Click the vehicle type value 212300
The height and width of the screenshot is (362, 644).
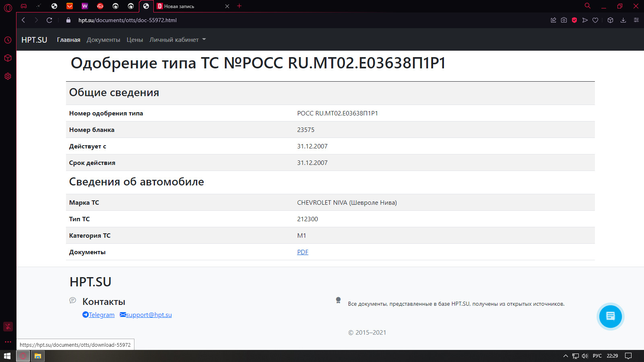308,219
